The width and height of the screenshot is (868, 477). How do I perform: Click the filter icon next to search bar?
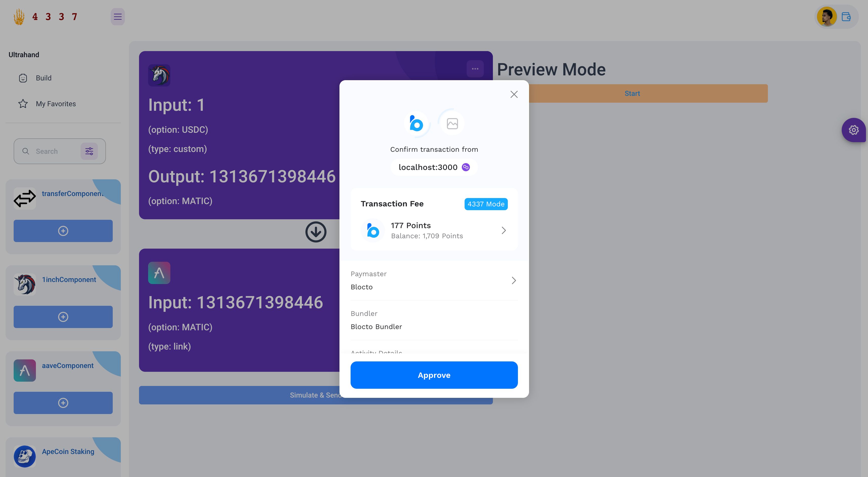89,151
